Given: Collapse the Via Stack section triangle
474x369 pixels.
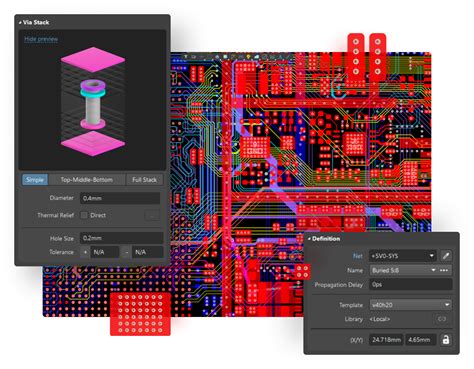Looking at the screenshot, I should point(20,23).
